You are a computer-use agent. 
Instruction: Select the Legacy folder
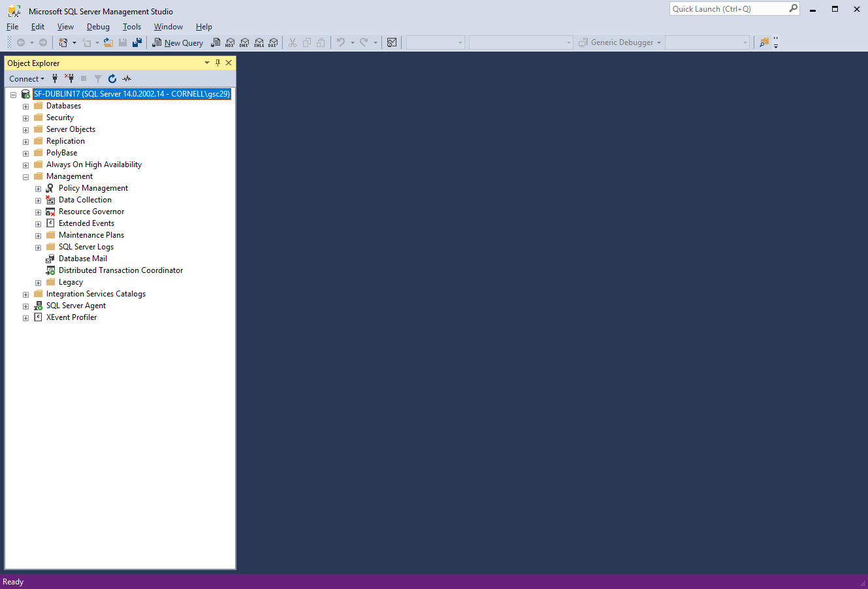coord(71,282)
